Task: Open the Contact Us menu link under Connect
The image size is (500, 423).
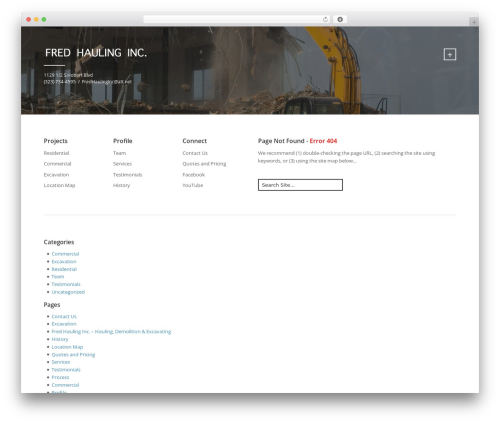Action: (195, 153)
